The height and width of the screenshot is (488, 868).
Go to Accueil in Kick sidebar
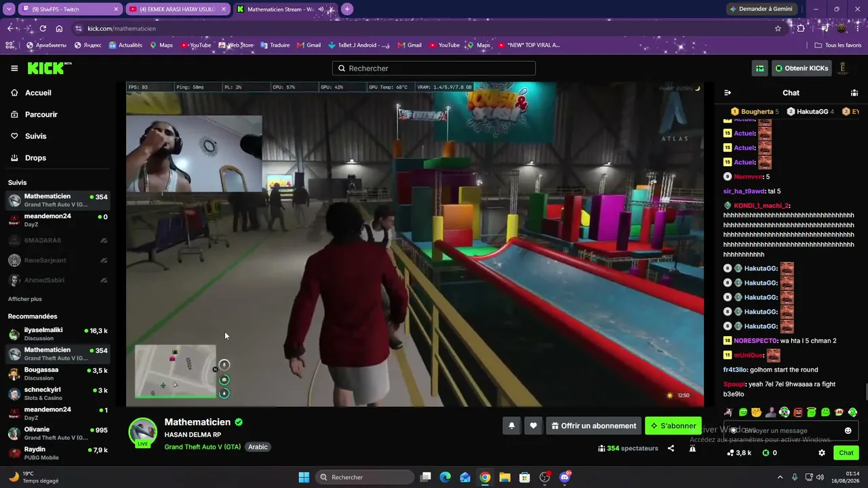[x=31, y=93]
